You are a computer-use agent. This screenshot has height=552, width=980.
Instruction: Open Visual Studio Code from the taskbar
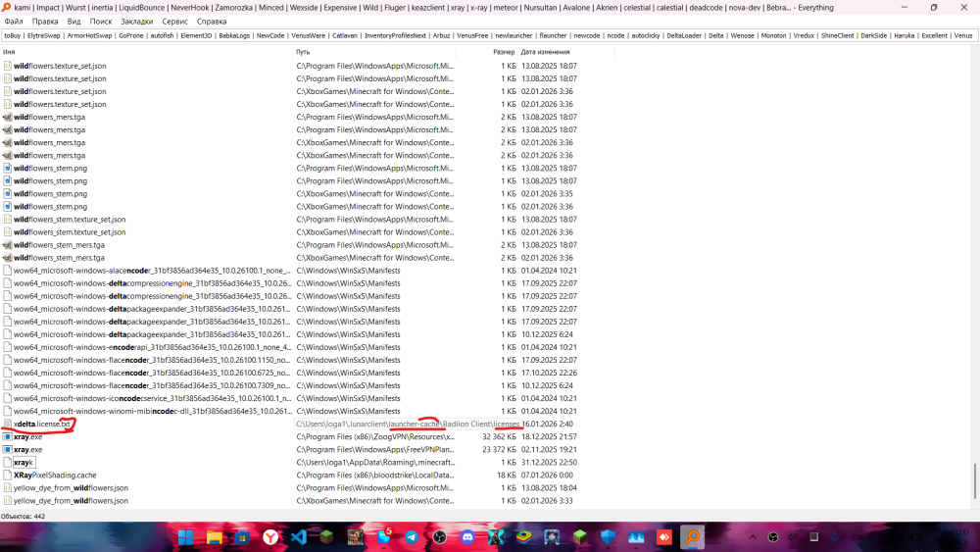[x=299, y=537]
